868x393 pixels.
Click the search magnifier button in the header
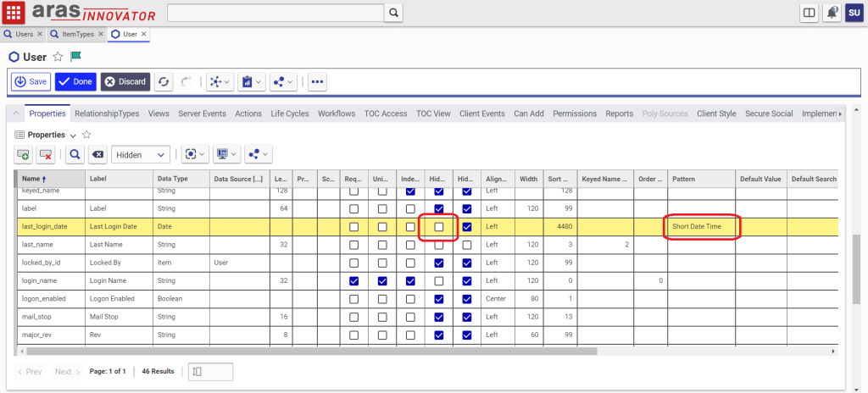(394, 13)
